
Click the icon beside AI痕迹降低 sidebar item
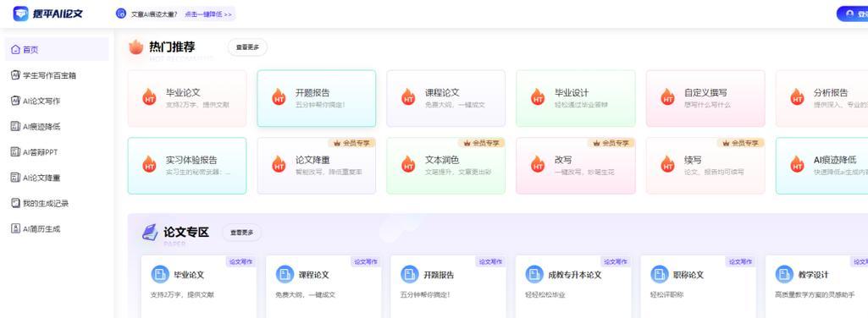(15, 127)
